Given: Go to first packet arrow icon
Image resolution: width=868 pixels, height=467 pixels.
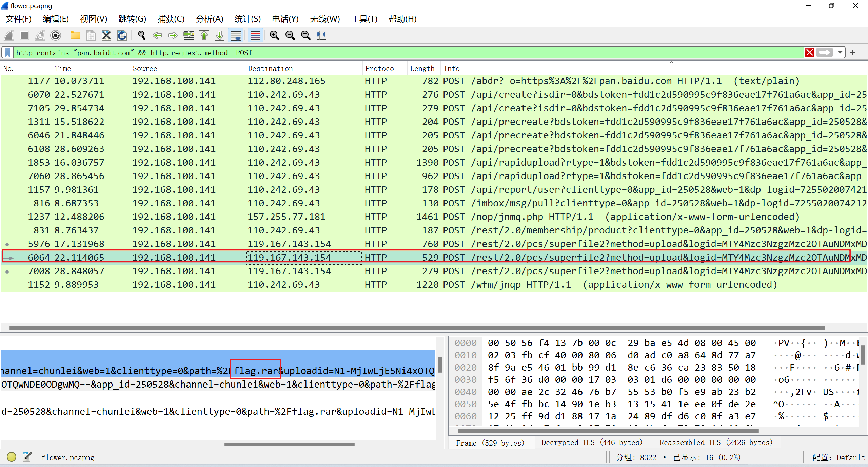Looking at the screenshot, I should (204, 35).
